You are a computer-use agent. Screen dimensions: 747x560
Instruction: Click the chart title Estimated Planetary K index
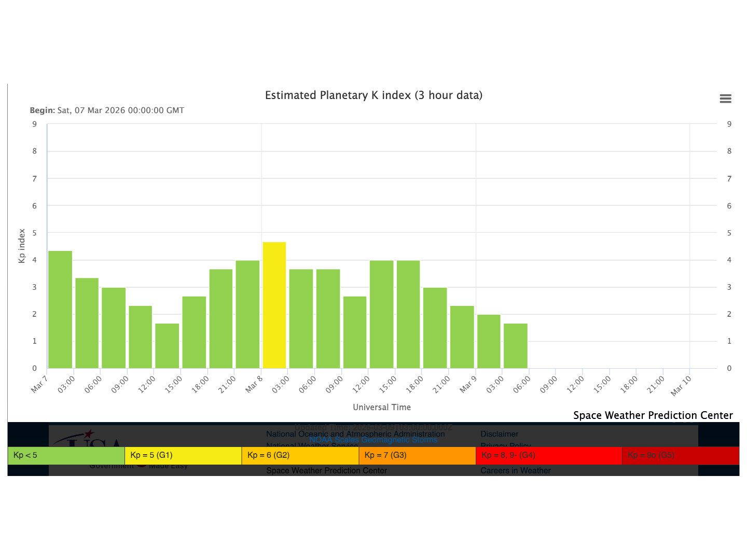(x=374, y=95)
